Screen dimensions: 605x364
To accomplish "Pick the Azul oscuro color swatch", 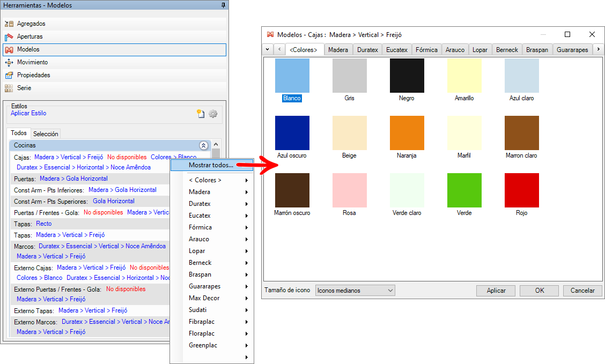I will coord(292,133).
